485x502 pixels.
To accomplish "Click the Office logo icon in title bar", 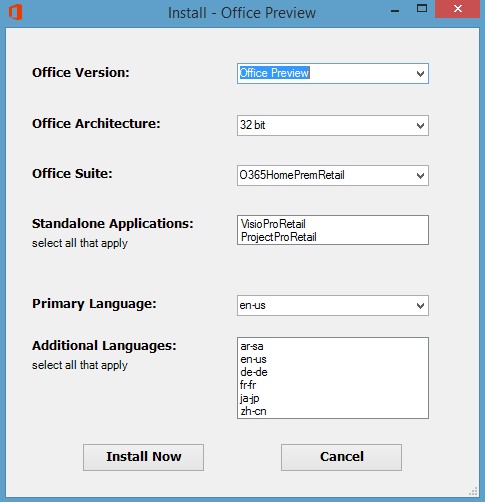I will [x=15, y=13].
